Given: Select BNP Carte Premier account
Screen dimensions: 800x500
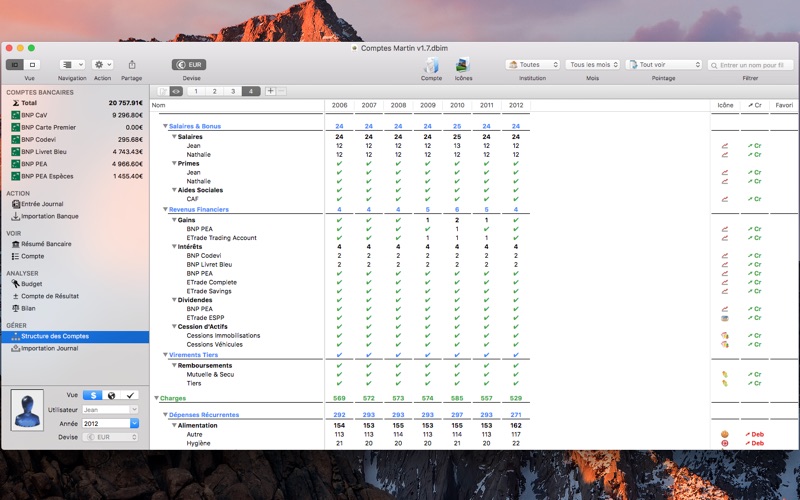Looking at the screenshot, I should click(77, 128).
